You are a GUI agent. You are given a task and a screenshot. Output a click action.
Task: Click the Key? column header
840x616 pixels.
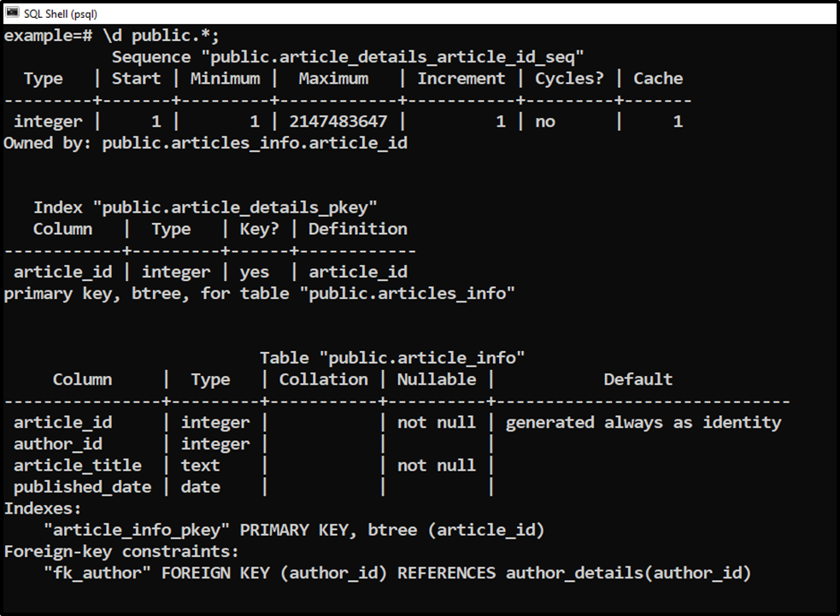259,229
